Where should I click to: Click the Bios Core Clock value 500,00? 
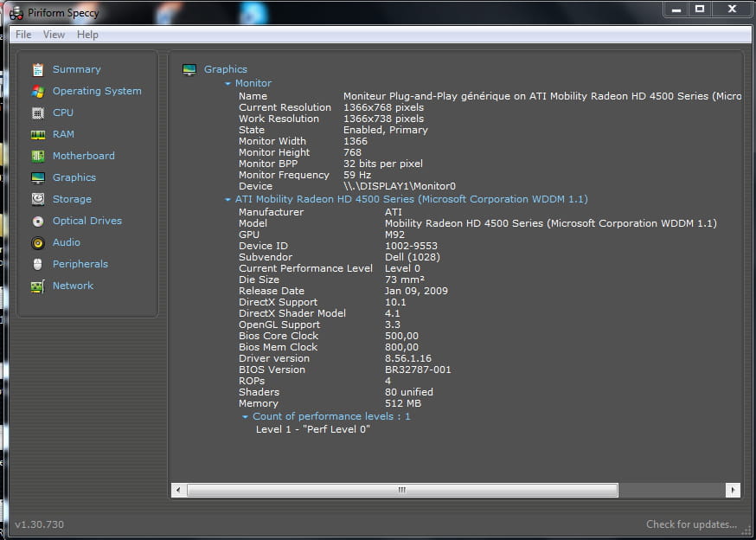[401, 337]
